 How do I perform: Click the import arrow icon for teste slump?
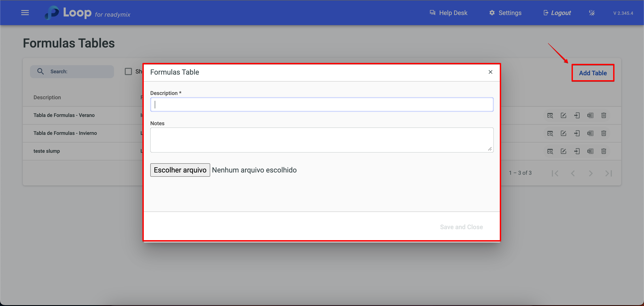tap(577, 151)
